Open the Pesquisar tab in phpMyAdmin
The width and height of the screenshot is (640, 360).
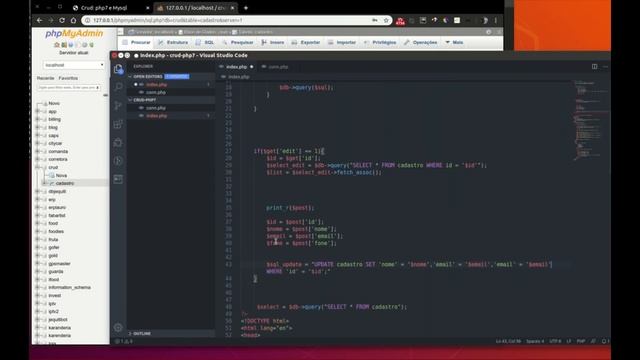pyautogui.click(x=238, y=42)
